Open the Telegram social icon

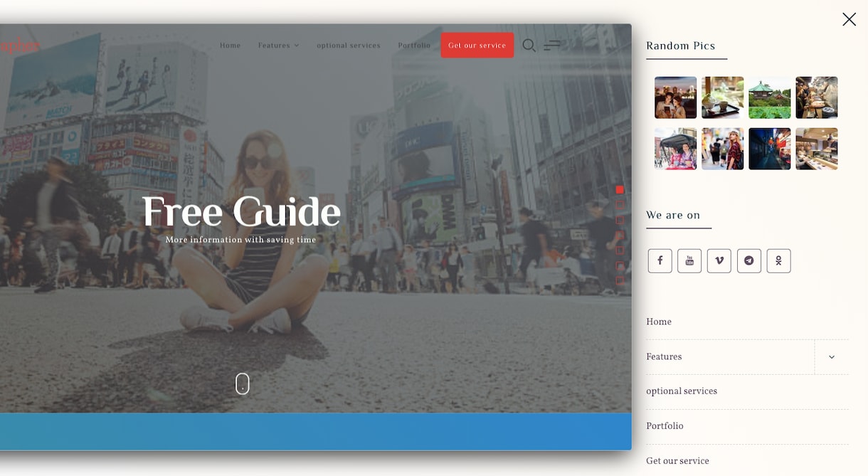click(749, 260)
